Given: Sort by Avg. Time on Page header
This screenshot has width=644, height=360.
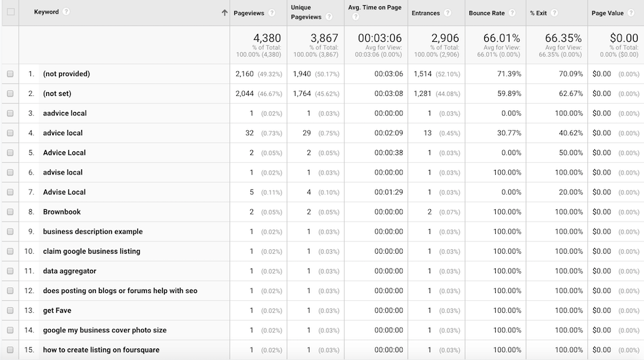Looking at the screenshot, I should 375,7.
